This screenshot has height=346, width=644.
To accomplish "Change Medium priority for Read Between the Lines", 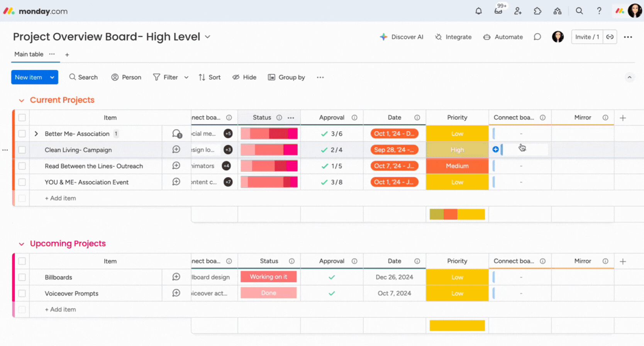I will [x=457, y=166].
